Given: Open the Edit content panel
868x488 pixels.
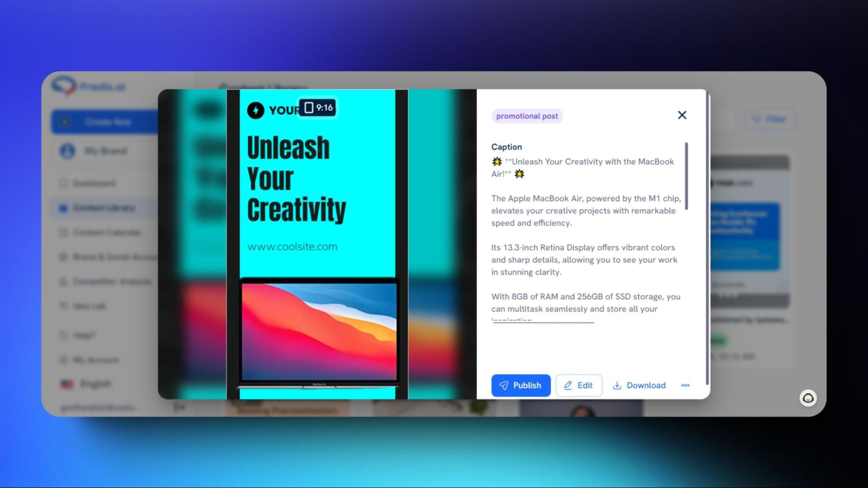Looking at the screenshot, I should 578,385.
